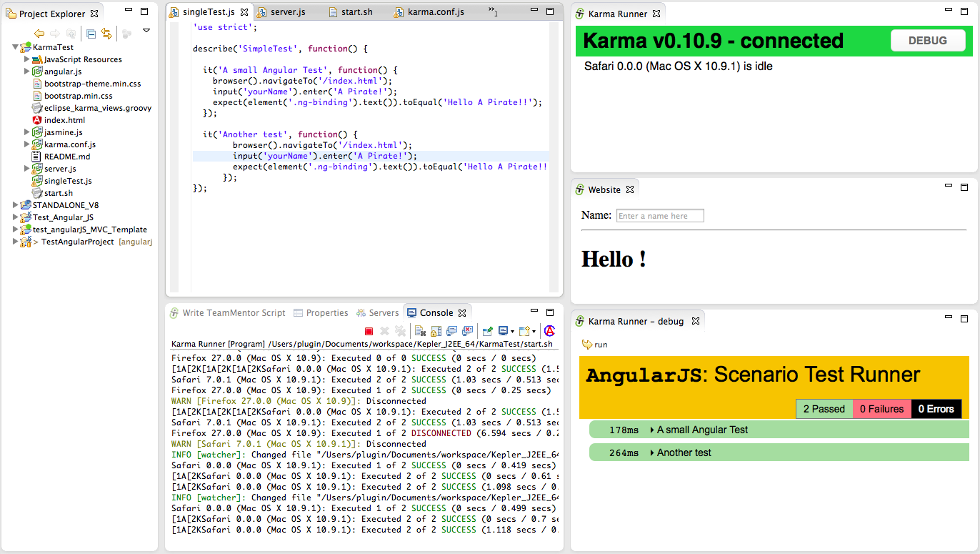
Task: Close the singleTest.js editor tab
Action: [x=244, y=12]
